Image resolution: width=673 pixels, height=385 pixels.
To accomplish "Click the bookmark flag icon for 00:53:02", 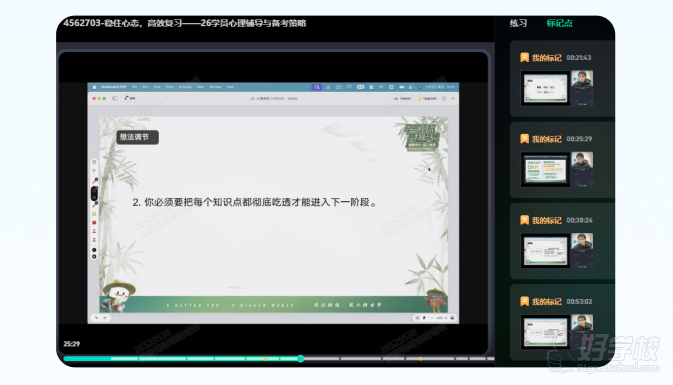I will [x=524, y=301].
